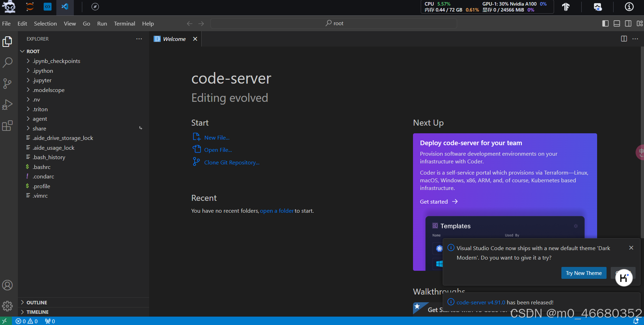
Task: Open the Extensions view icon
Action: 7,125
